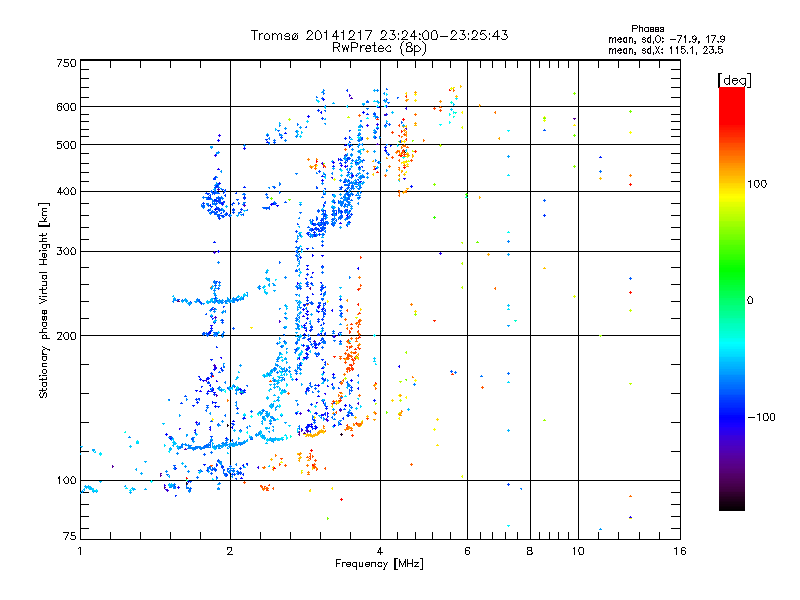Click the phase colorbar gradient

tap(732, 299)
